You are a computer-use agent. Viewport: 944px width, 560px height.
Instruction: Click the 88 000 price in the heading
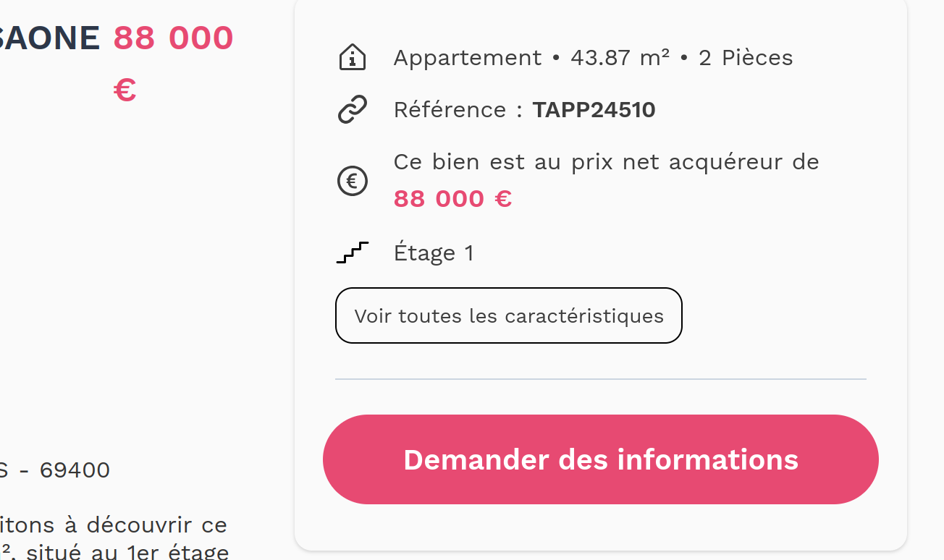click(x=173, y=38)
